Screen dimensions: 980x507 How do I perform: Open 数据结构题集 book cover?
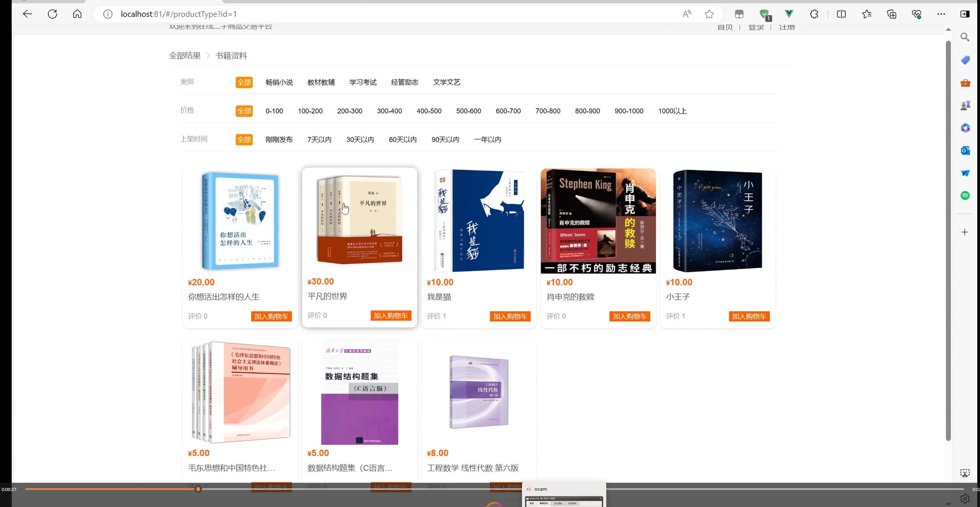coord(359,393)
